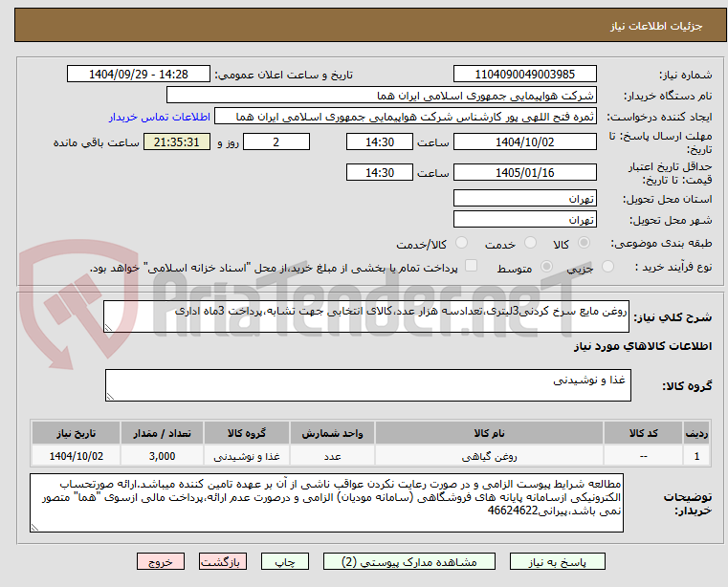Screen dimensions: 728x587
Task: Click the buyer organization name field
Action: pos(381,96)
